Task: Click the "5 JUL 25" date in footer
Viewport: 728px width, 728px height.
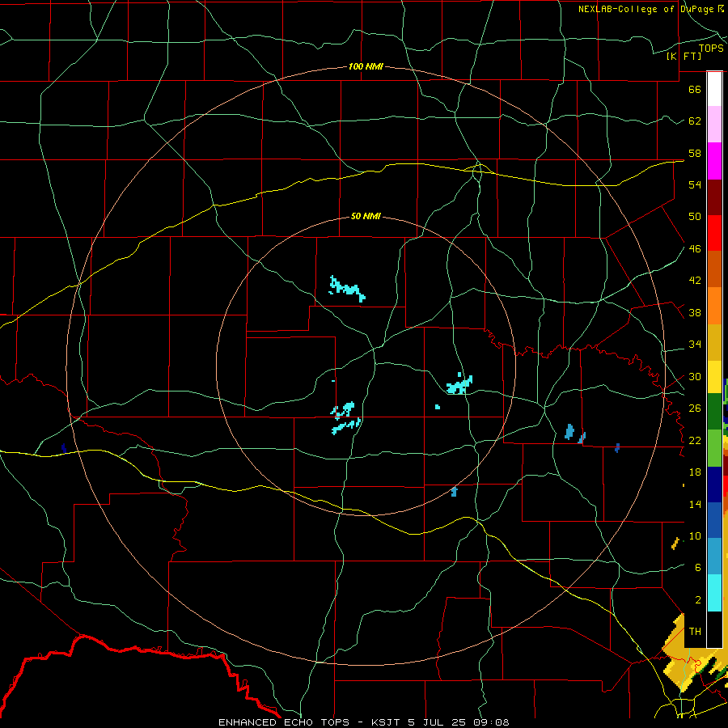Action: coord(438,722)
